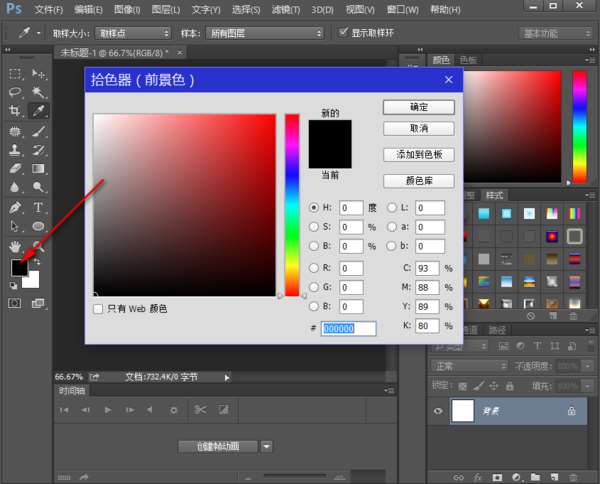
Task: Change the screen mode
Action: (38, 303)
